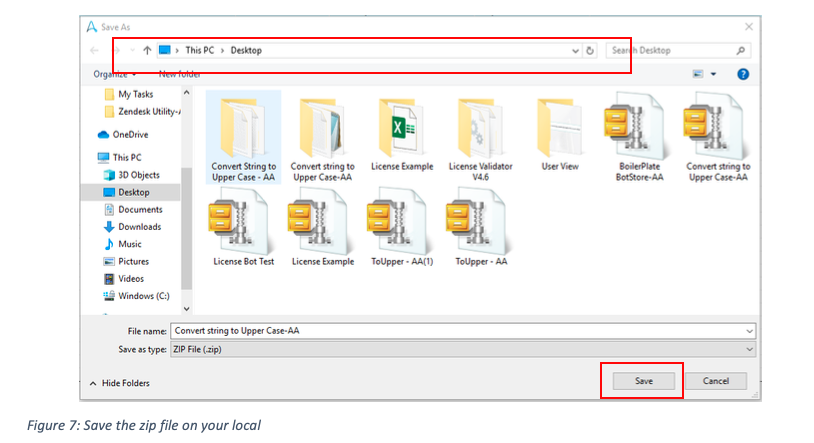Screen dimensions: 814x443
Task: Select the BoilerPlate BotStore-AA zip file
Action: [639, 138]
